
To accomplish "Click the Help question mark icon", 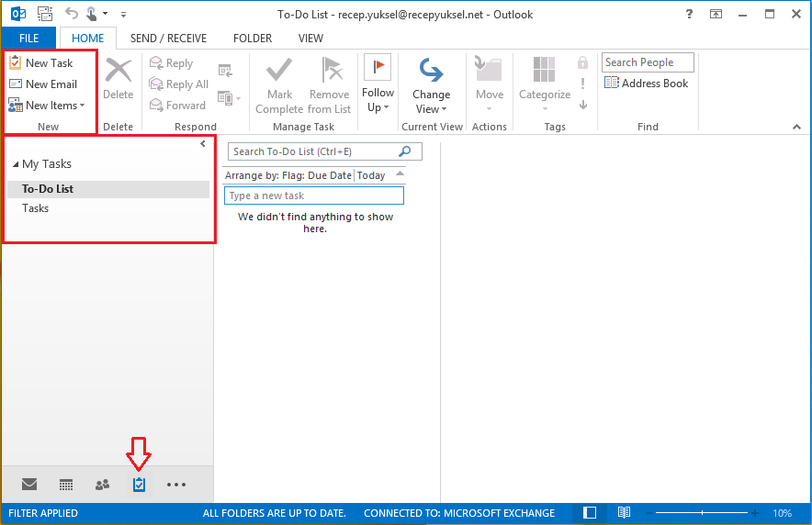I will coord(689,14).
